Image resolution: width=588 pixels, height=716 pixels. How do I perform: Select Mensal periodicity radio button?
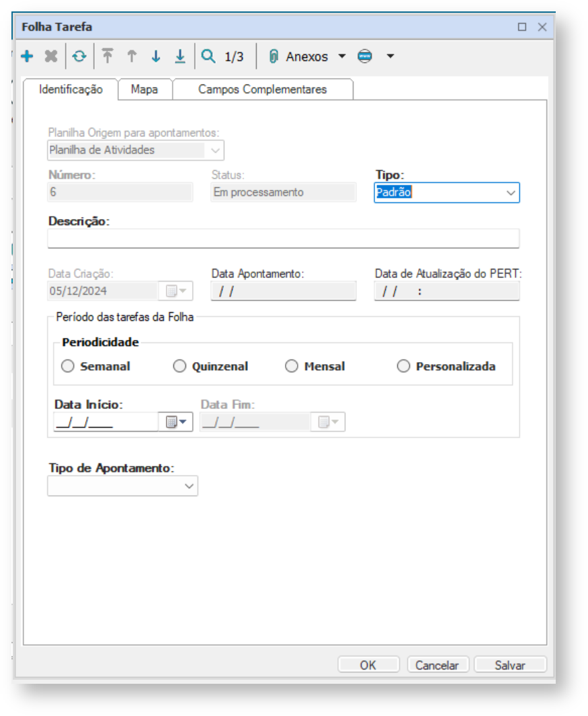(x=292, y=366)
